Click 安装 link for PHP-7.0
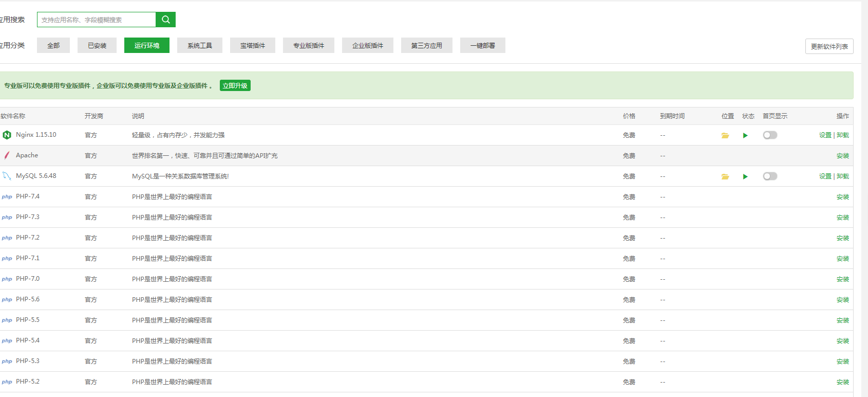868x397 pixels. [843, 279]
